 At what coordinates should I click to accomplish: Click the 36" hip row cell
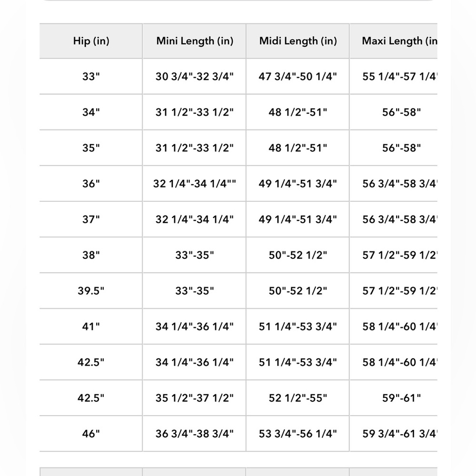pyautogui.click(x=91, y=184)
